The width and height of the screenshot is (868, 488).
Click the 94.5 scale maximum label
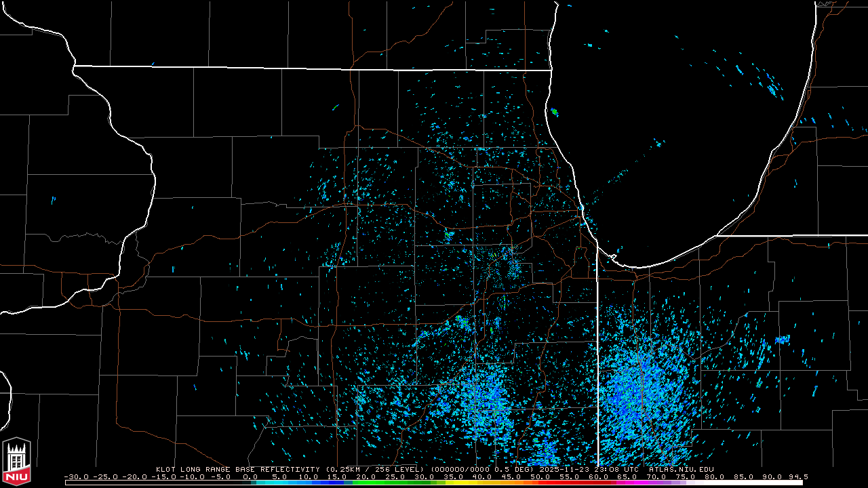797,476
